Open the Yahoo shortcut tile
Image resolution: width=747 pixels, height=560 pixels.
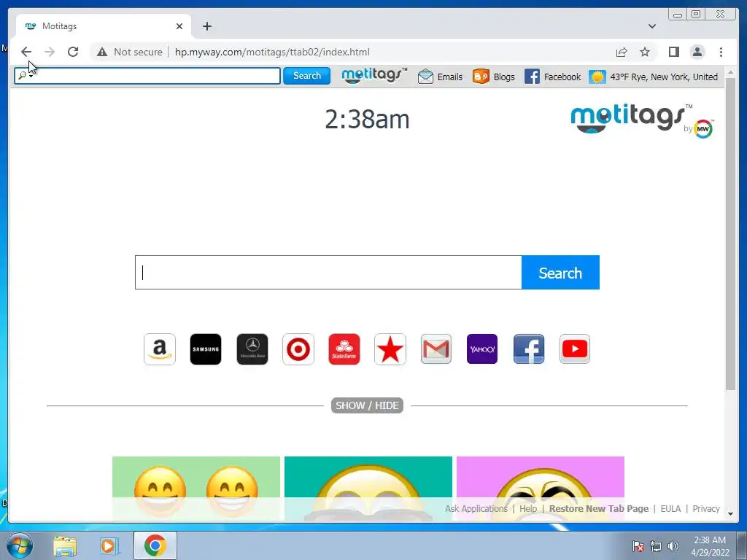(x=482, y=349)
